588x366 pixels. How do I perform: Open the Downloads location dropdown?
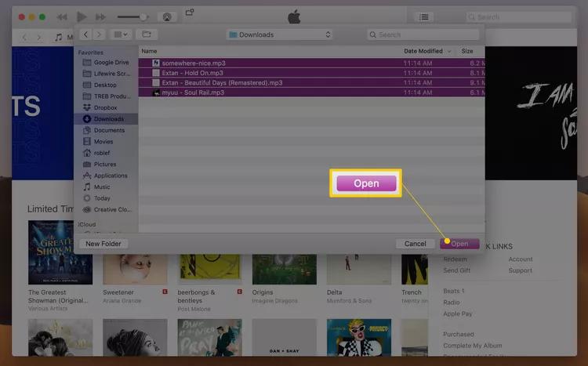pos(279,34)
